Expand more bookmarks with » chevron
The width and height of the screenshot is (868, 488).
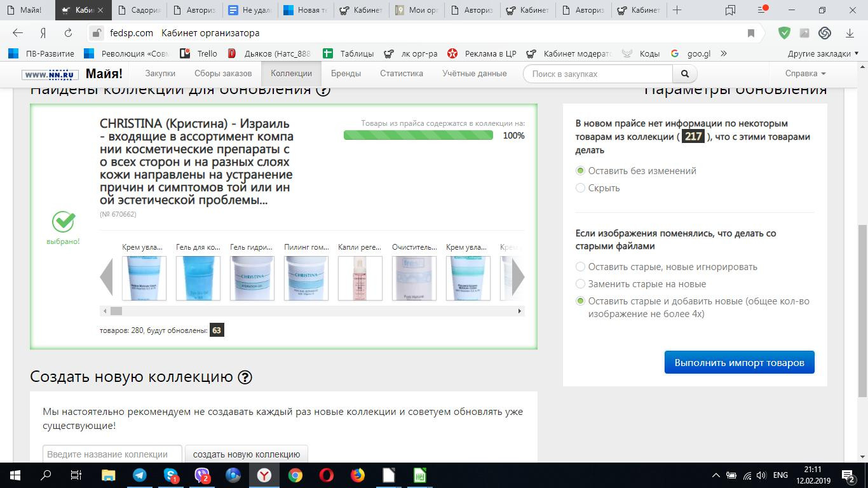tap(723, 53)
